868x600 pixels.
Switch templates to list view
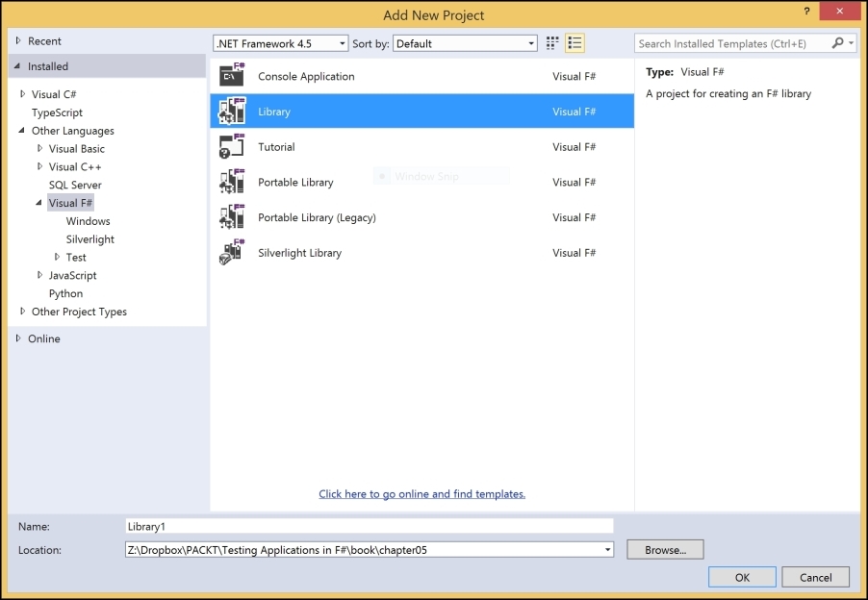click(x=574, y=42)
